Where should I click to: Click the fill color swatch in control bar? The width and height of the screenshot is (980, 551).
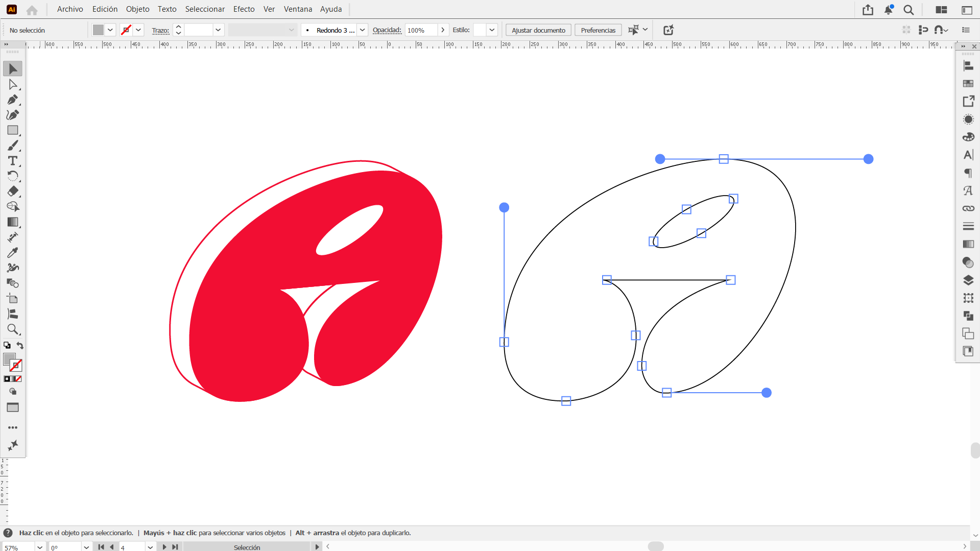[x=98, y=30]
